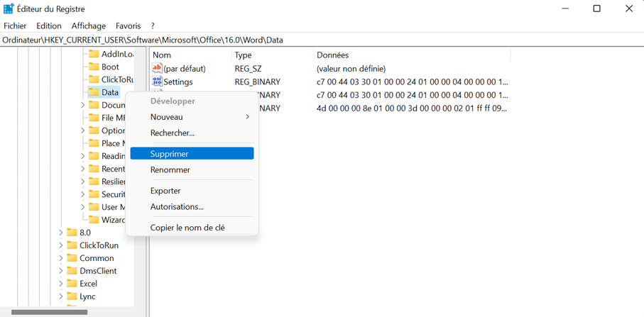Click the Readin folder icon
The image size is (644, 317).
(94, 156)
